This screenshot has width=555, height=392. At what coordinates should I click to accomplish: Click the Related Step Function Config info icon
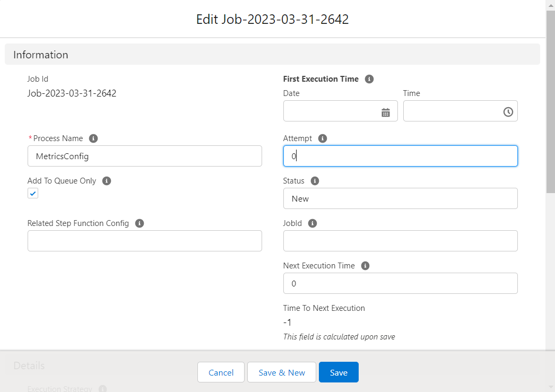pyautogui.click(x=140, y=223)
